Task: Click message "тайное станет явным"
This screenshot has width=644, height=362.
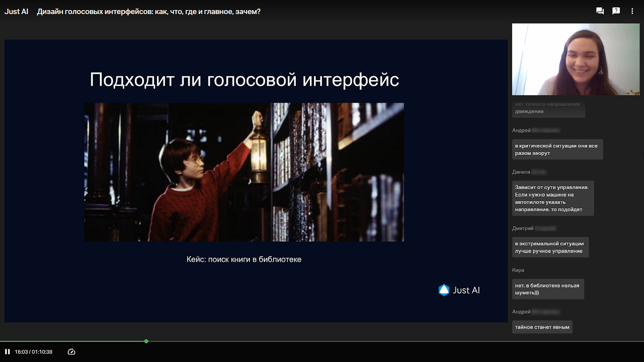Action: tap(542, 327)
